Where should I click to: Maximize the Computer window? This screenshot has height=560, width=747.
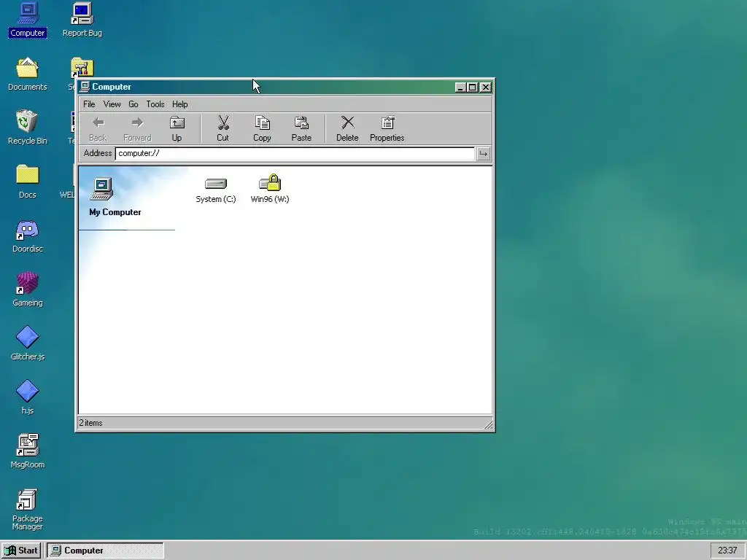472,87
